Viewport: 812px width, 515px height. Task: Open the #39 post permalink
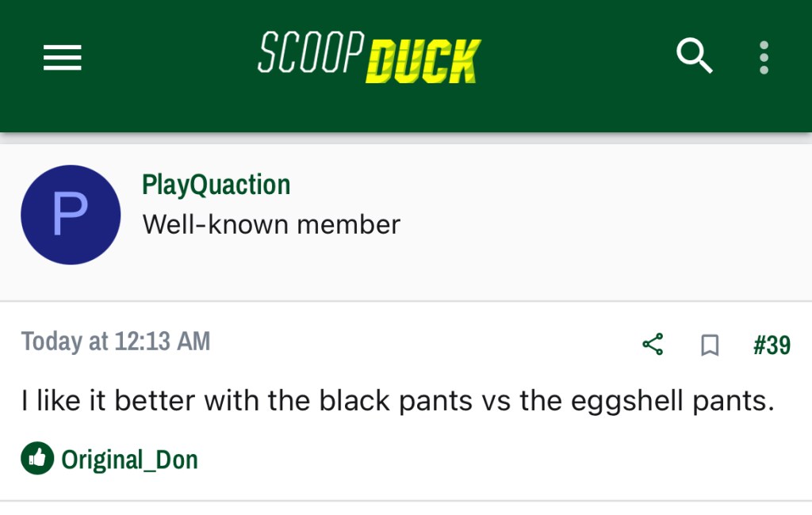(772, 345)
